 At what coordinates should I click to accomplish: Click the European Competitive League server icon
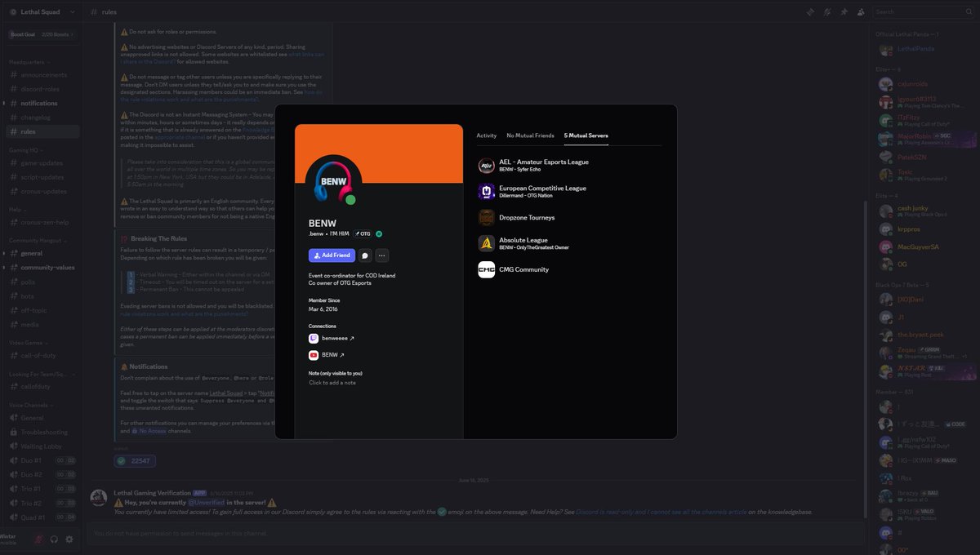[486, 192]
